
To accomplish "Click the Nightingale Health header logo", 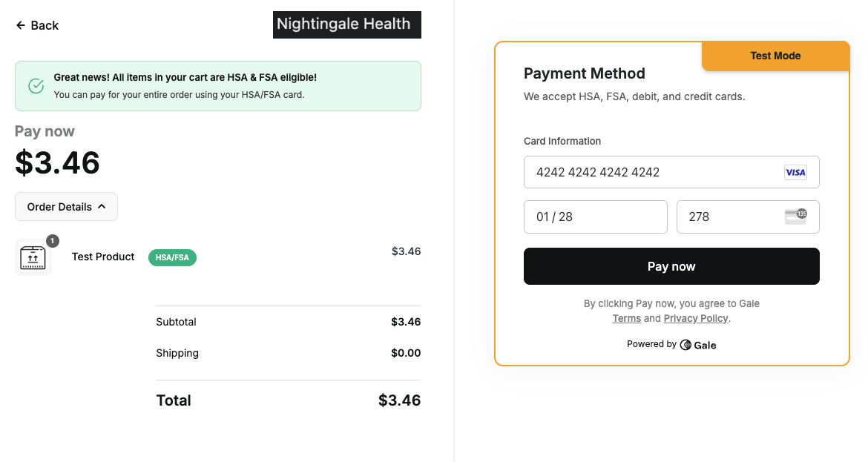I will (x=346, y=24).
